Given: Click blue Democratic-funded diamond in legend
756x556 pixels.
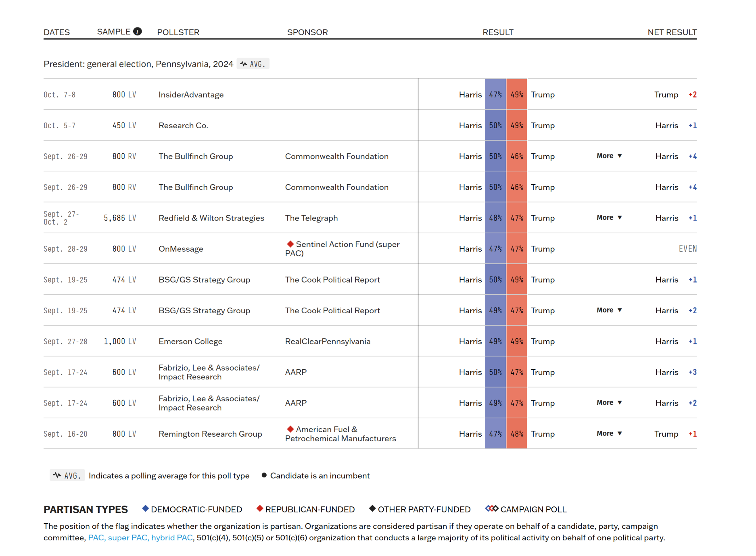Looking at the screenshot, I should click(x=146, y=508).
